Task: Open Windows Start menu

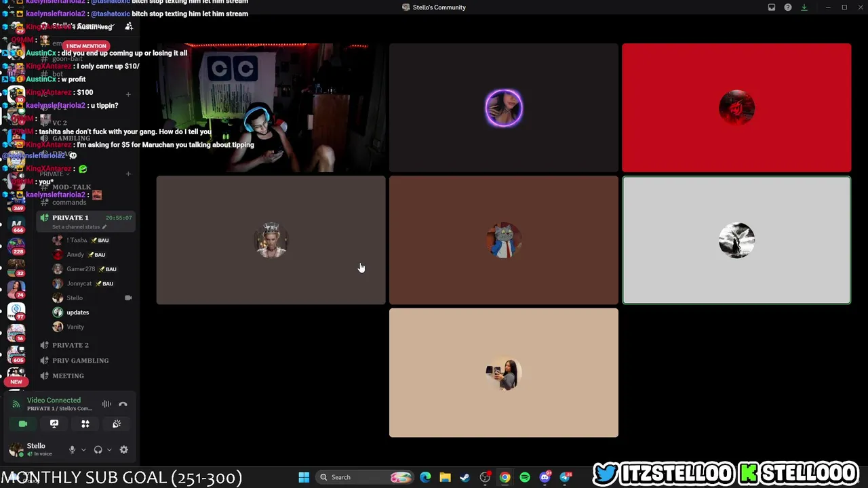Action: pos(304,477)
